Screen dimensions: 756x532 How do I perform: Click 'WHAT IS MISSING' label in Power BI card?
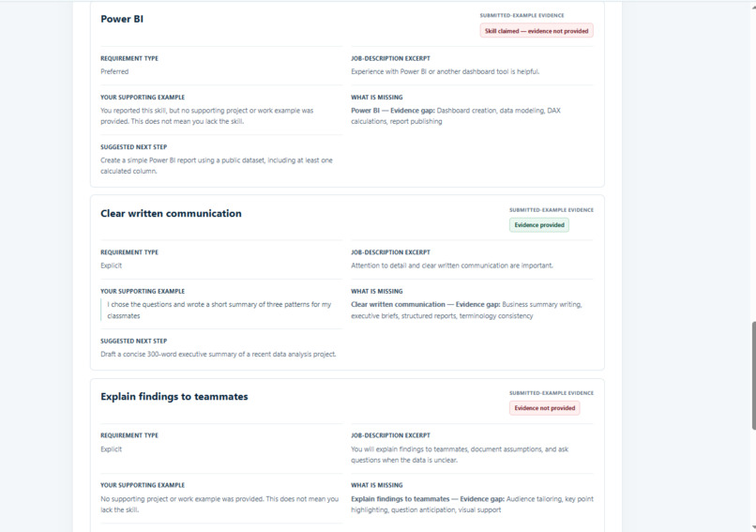tap(376, 98)
